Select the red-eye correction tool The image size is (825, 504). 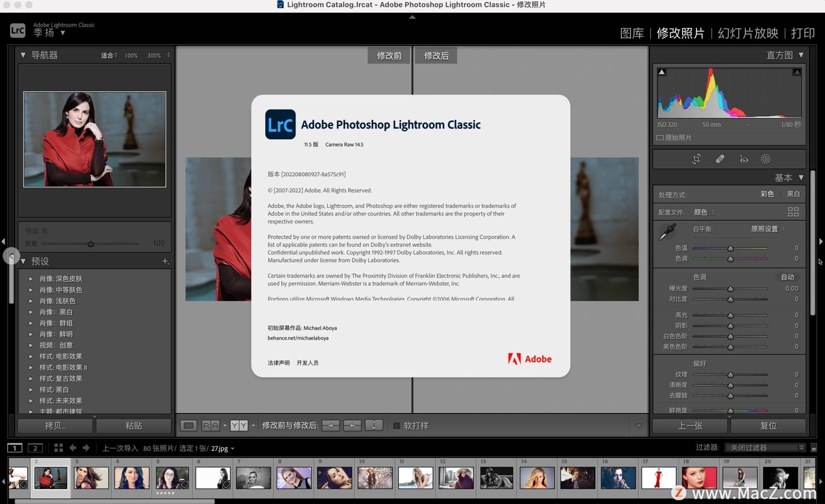(744, 159)
